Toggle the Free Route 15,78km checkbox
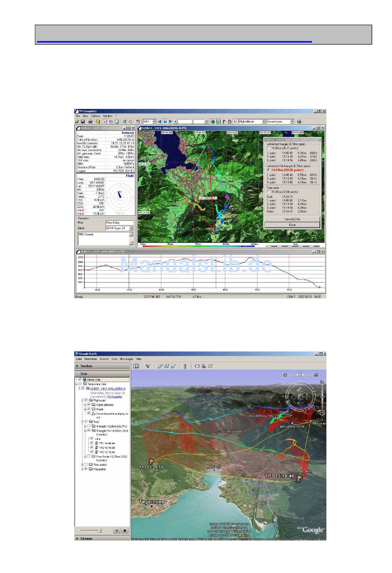392x573 pixels. (89, 457)
